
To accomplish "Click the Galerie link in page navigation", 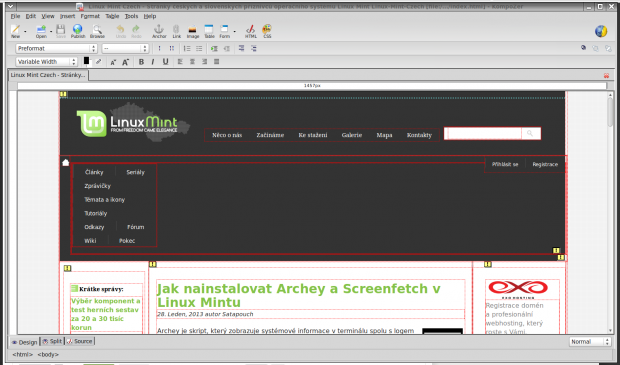I will point(352,135).
